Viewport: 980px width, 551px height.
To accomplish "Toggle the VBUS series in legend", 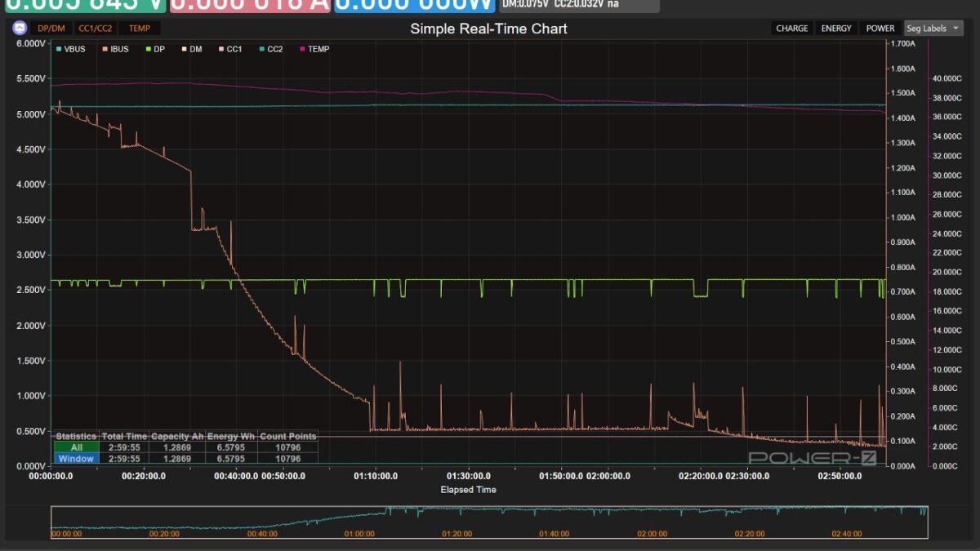I will click(x=70, y=49).
